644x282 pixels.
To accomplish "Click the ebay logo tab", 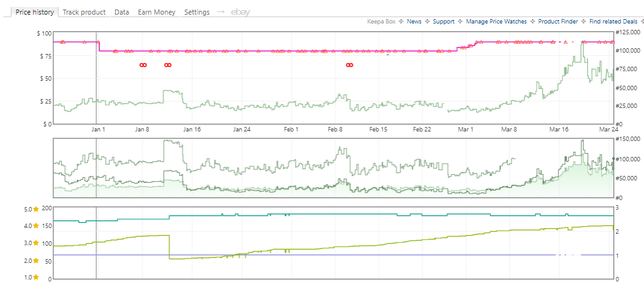I will [x=240, y=12].
